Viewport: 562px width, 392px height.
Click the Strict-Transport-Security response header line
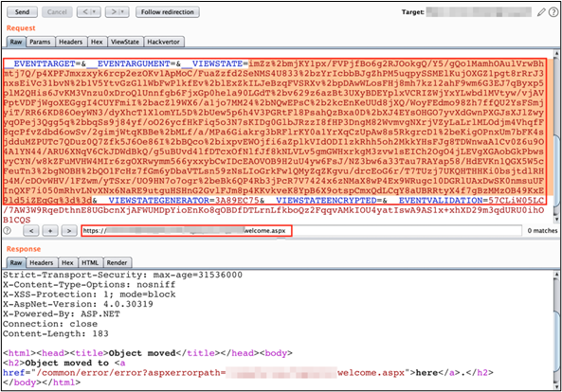(x=122, y=275)
